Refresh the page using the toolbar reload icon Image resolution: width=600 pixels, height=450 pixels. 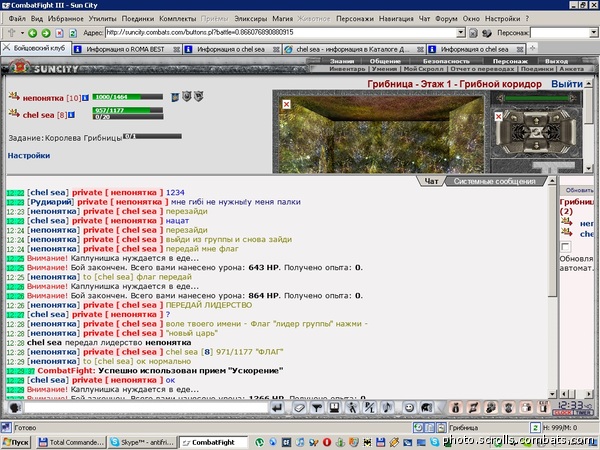tap(73, 33)
